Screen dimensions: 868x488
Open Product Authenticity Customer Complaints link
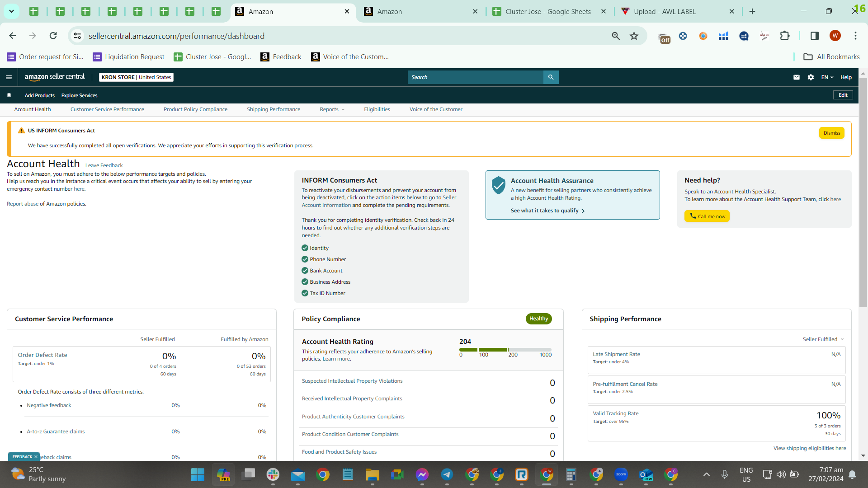click(x=353, y=417)
